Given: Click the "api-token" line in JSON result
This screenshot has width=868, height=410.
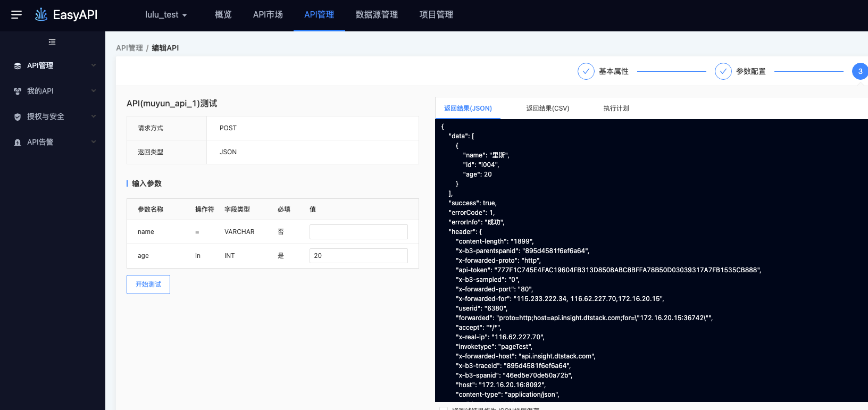Looking at the screenshot, I should coord(608,270).
